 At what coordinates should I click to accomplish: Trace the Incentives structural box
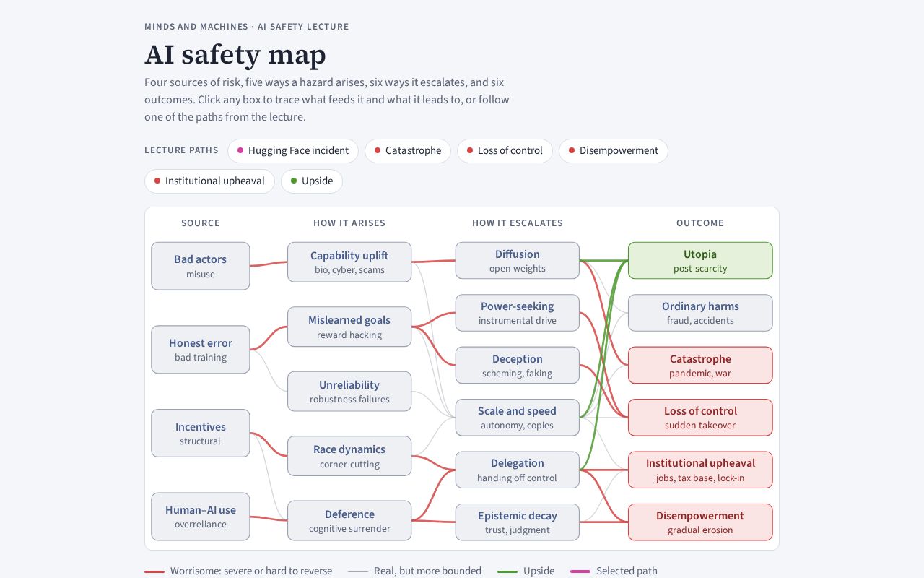201,433
